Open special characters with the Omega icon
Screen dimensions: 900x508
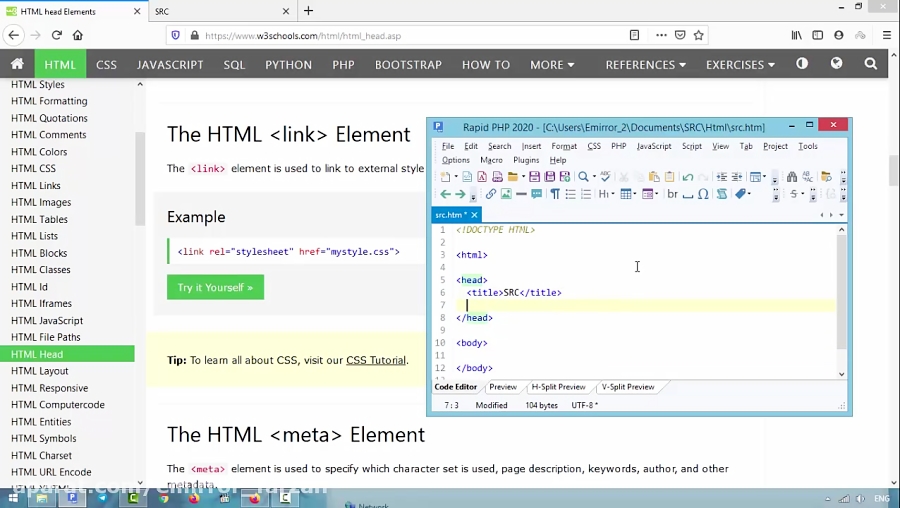click(x=703, y=194)
